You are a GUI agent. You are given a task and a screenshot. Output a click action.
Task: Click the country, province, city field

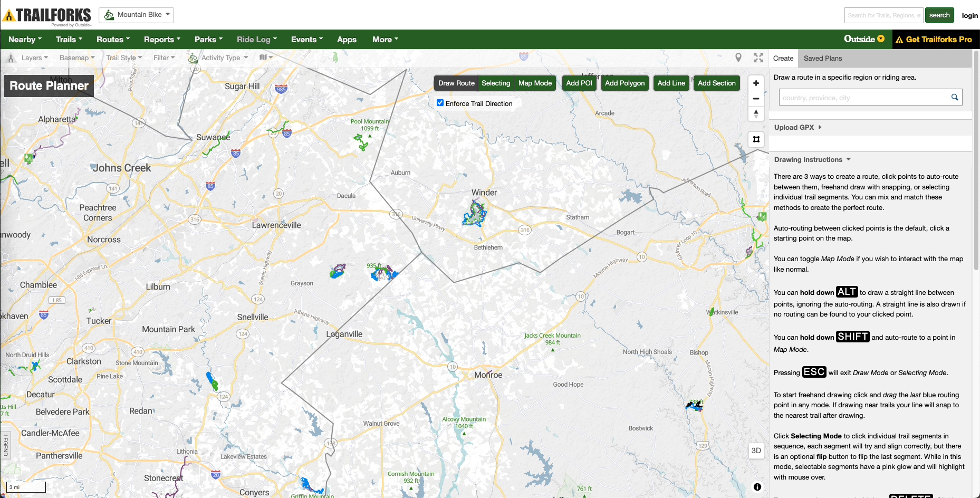pyautogui.click(x=864, y=98)
